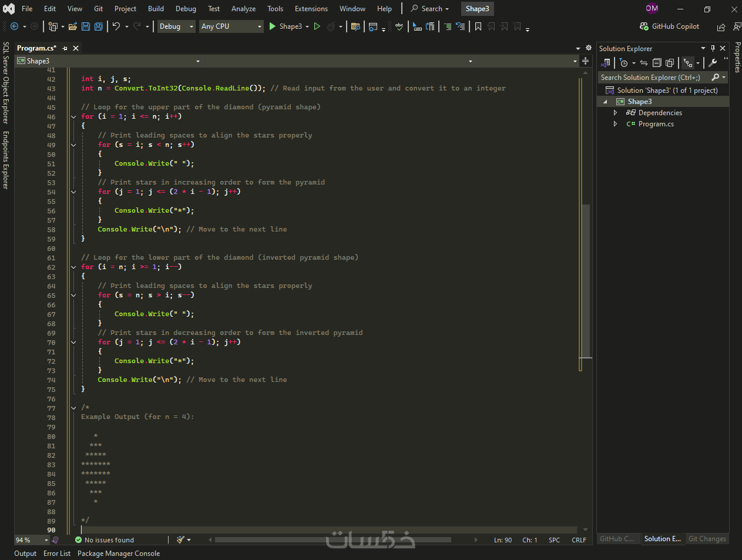
Task: Open editor tab settings gear icon
Action: tap(589, 48)
